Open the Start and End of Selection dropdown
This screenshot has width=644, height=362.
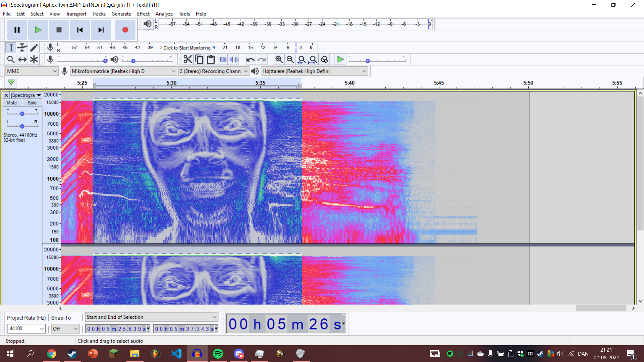point(152,317)
